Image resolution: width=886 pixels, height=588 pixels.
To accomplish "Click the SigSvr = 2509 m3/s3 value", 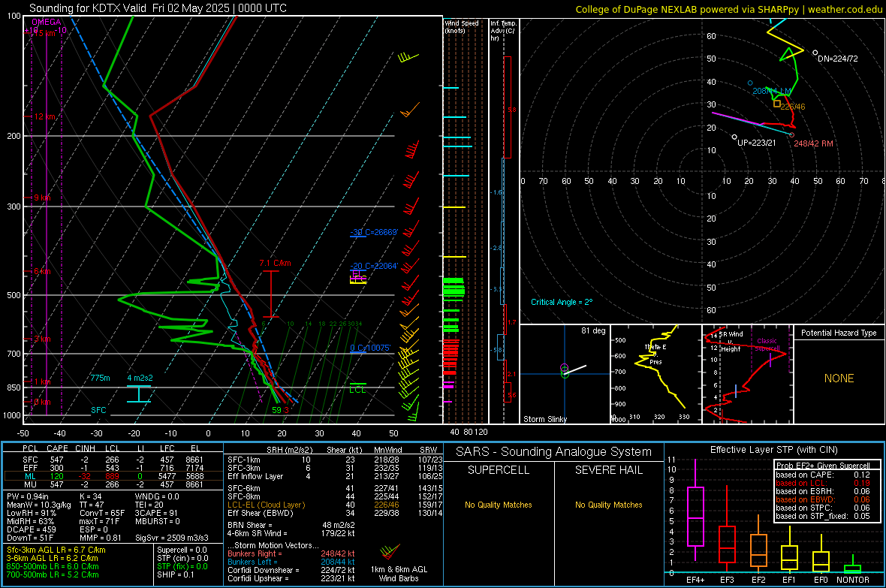I will point(172,538).
